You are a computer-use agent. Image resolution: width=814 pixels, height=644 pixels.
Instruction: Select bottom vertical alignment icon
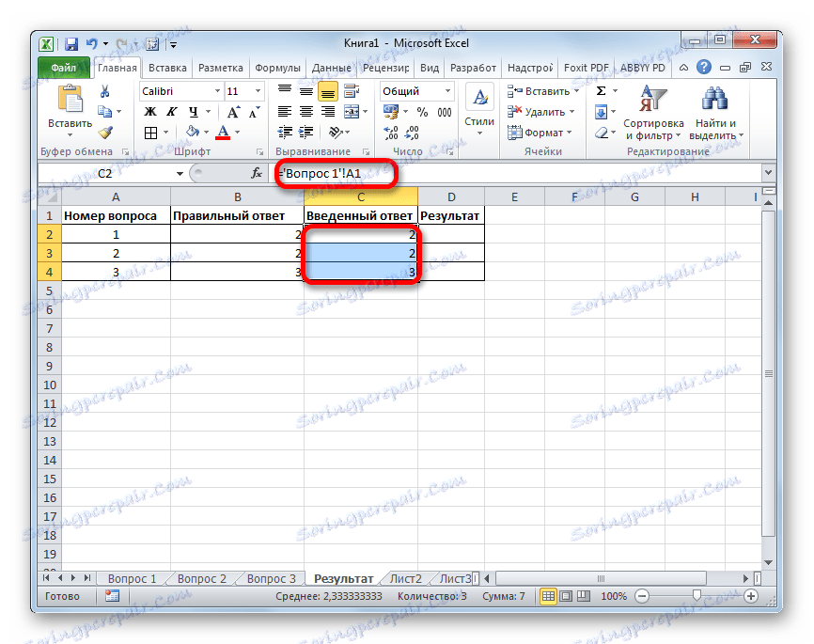pos(327,91)
